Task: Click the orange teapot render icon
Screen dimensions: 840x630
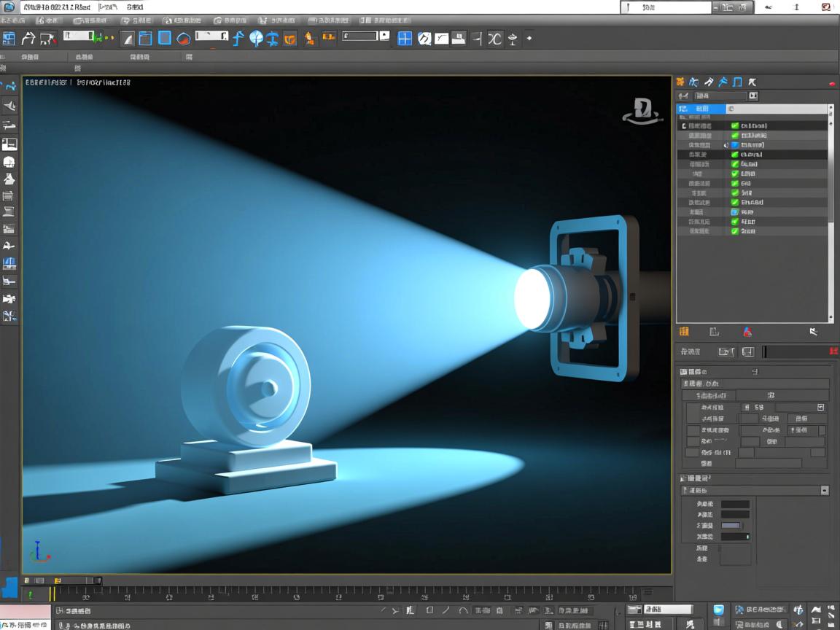Action: coord(289,39)
